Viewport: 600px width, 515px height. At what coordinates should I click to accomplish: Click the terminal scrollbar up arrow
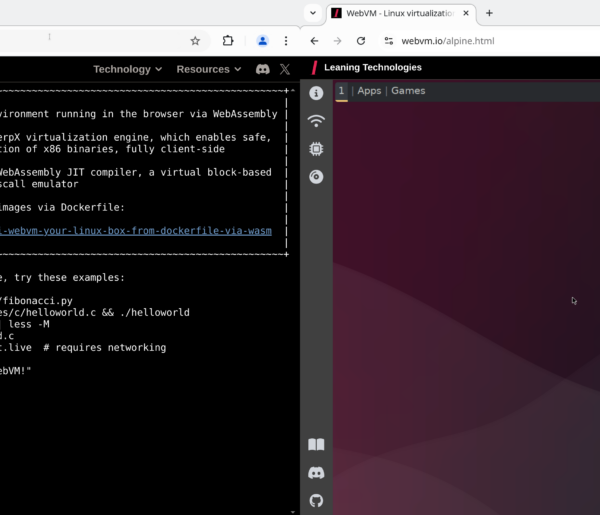click(x=293, y=90)
